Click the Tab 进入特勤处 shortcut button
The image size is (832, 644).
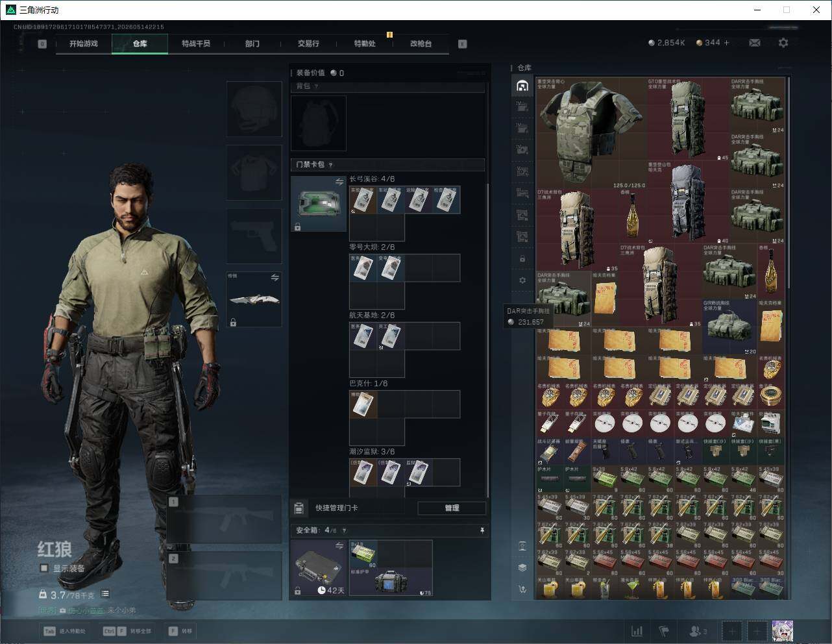click(x=64, y=631)
